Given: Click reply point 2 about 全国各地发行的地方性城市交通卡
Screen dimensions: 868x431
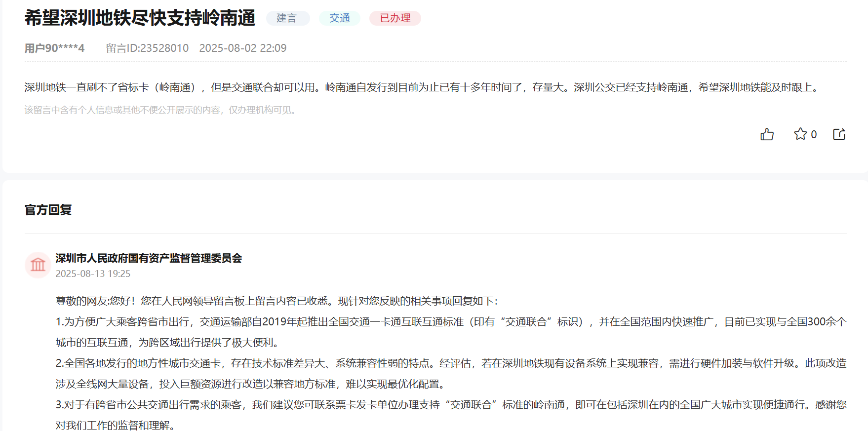Looking at the screenshot, I should click(x=451, y=373).
